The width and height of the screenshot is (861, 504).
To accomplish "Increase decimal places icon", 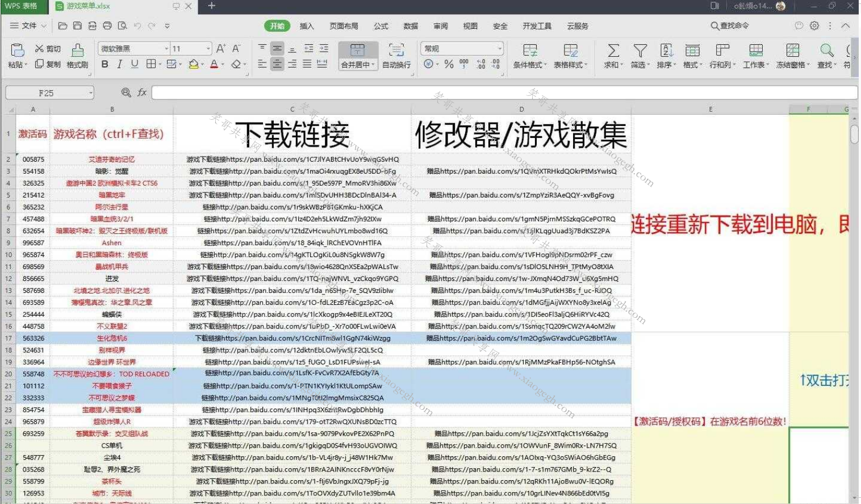I will click(480, 64).
